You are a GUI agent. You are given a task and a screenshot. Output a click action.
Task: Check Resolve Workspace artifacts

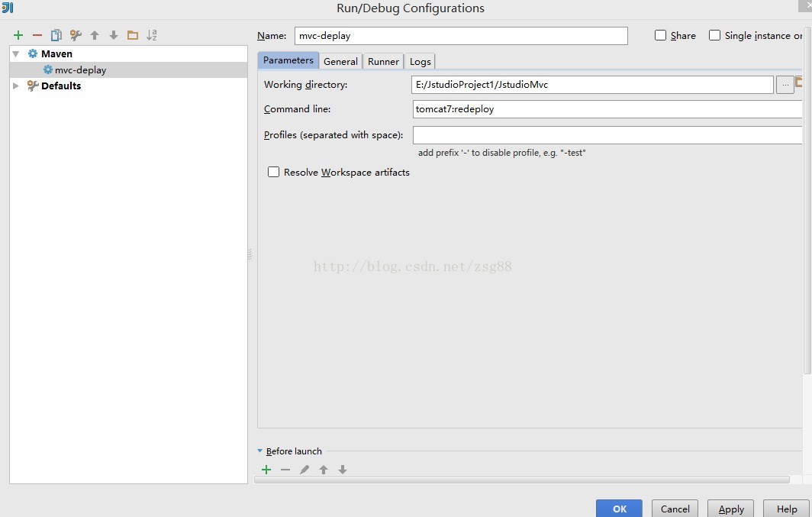click(x=273, y=173)
